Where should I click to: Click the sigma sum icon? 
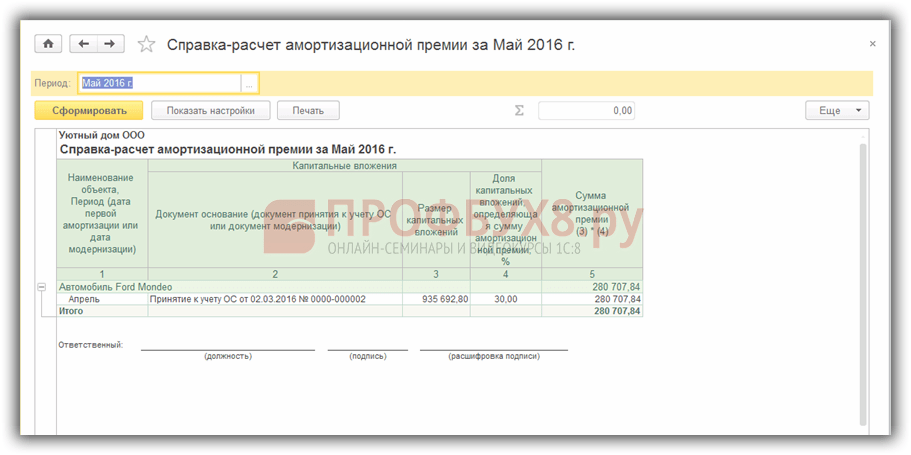coord(519,111)
